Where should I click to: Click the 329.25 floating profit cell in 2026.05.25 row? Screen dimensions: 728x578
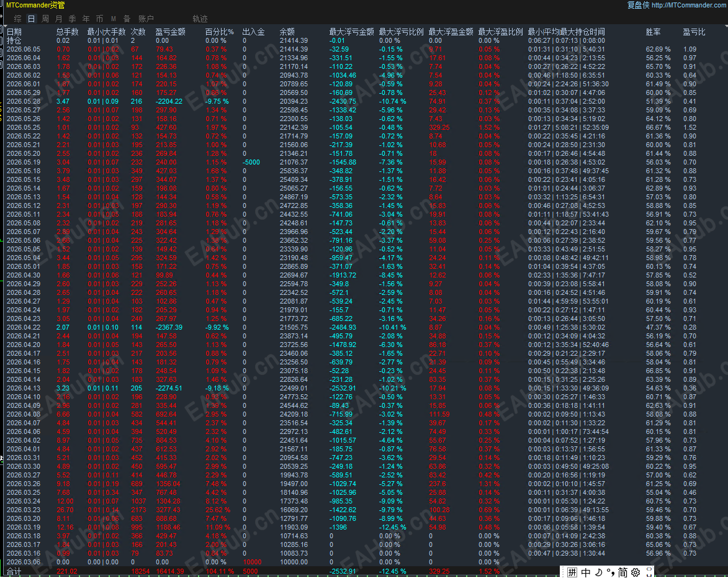point(439,127)
